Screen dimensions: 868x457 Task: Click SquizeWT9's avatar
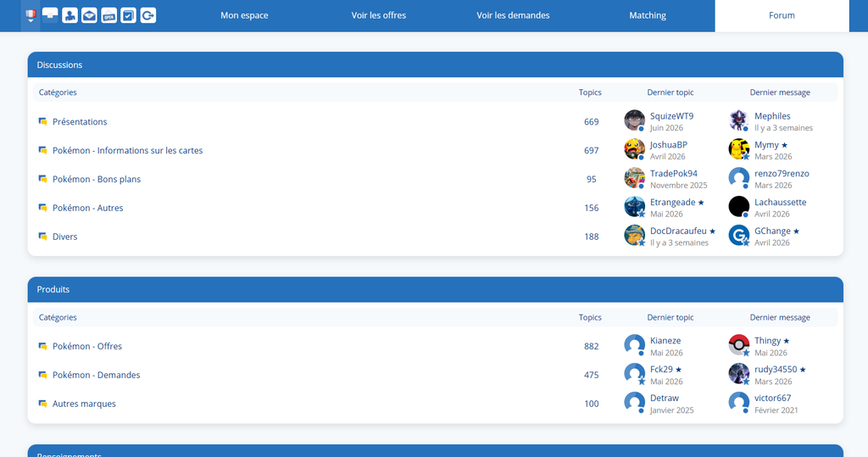tap(634, 120)
